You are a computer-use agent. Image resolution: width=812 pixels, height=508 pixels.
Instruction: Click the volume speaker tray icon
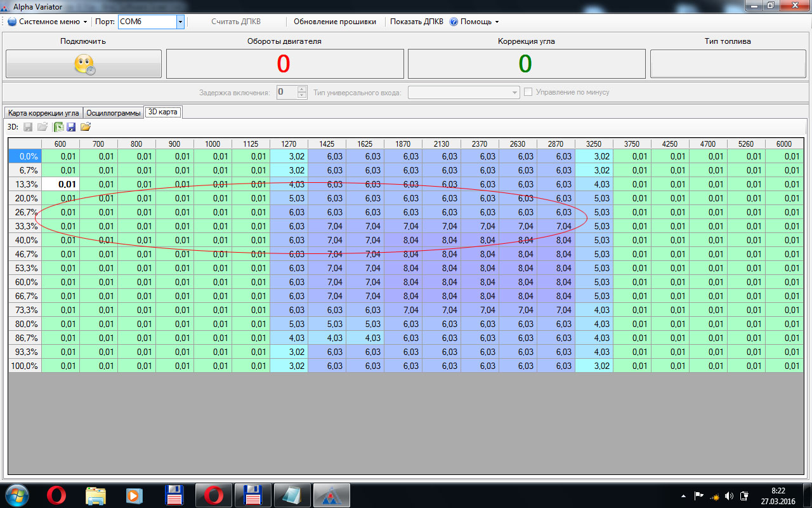[729, 496]
